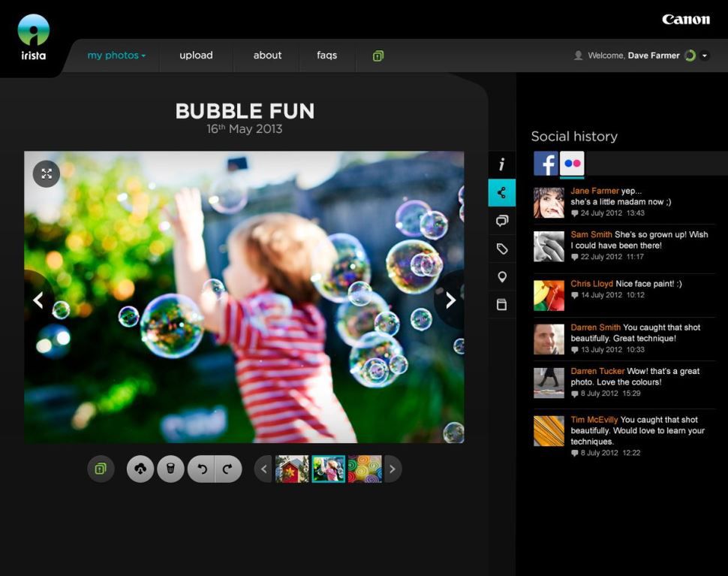This screenshot has height=576, width=728.
Task: Click the Social history heading
Action: [574, 136]
